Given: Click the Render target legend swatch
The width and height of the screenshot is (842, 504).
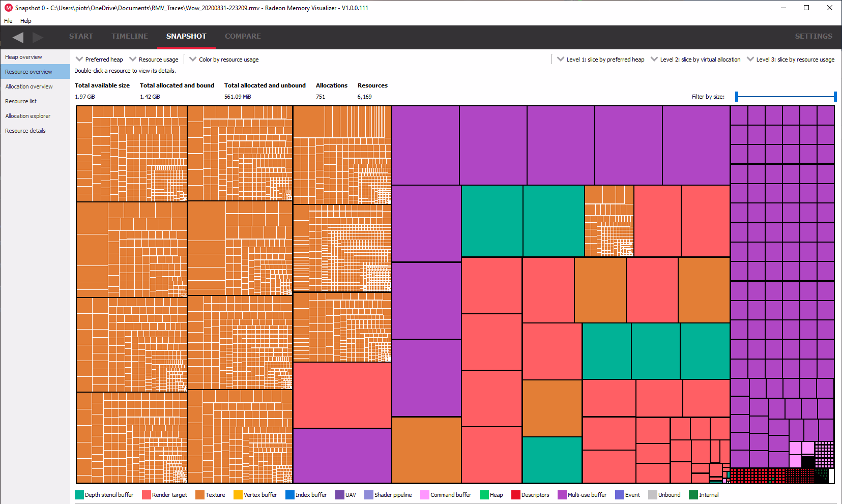Looking at the screenshot, I should click(x=147, y=495).
